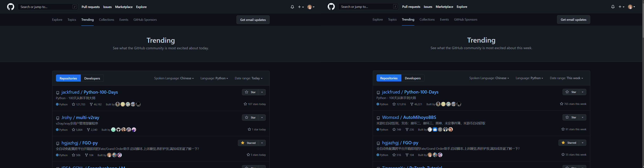Focus the search box in the Today window

click(48, 7)
